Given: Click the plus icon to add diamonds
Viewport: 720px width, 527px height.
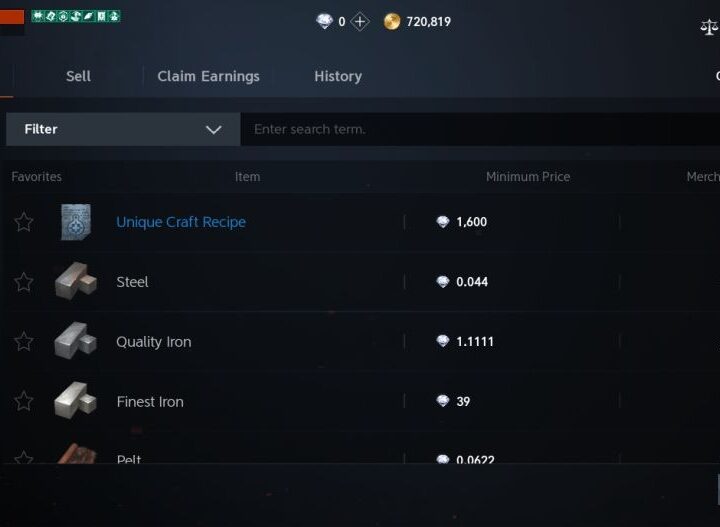Looking at the screenshot, I should [360, 22].
